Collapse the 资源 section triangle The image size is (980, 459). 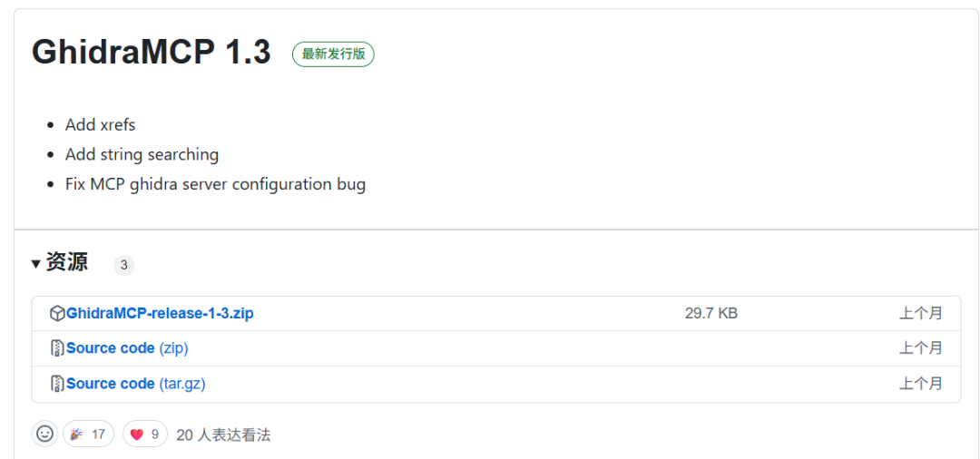[x=36, y=264]
